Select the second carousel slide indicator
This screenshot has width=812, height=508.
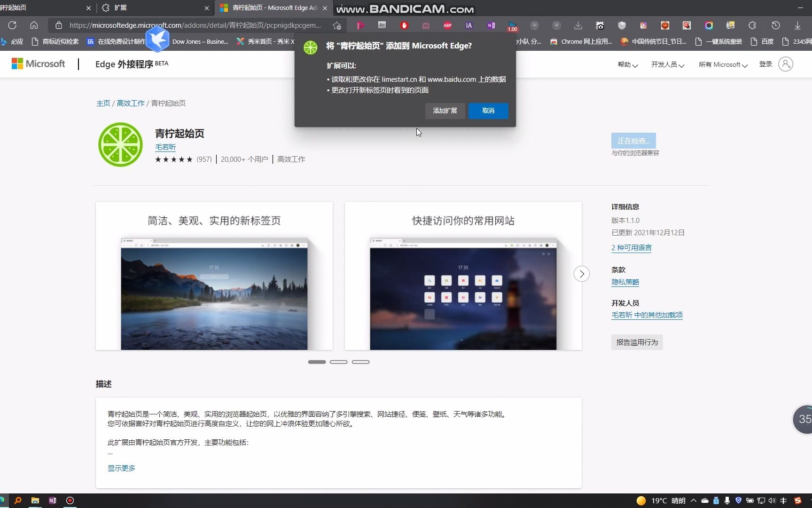339,362
